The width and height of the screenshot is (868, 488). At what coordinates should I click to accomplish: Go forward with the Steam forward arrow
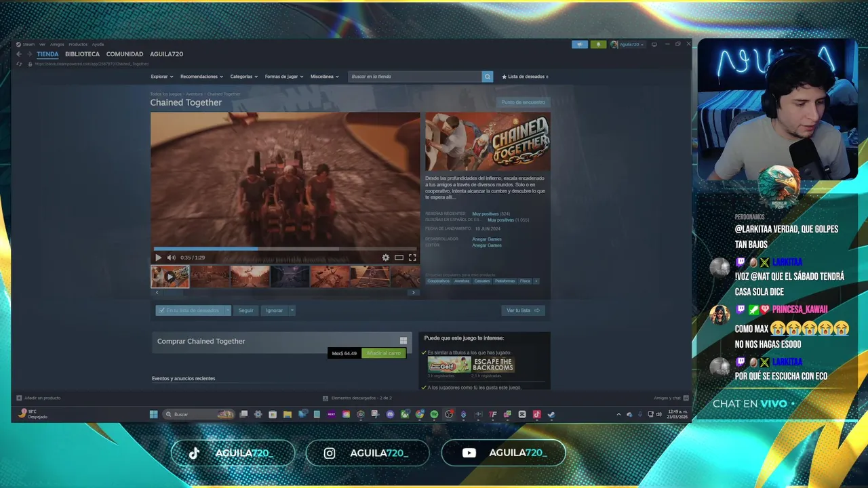click(x=29, y=54)
